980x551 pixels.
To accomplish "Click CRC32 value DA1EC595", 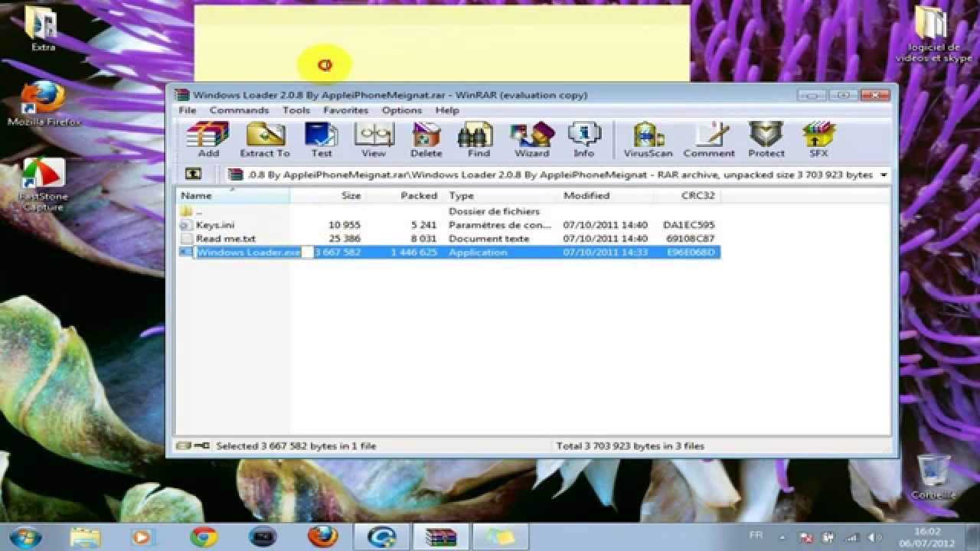I will [x=689, y=225].
